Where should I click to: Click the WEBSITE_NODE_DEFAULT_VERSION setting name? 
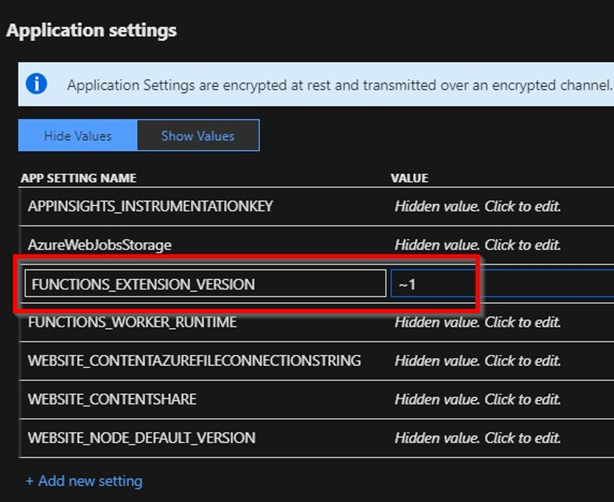141,437
